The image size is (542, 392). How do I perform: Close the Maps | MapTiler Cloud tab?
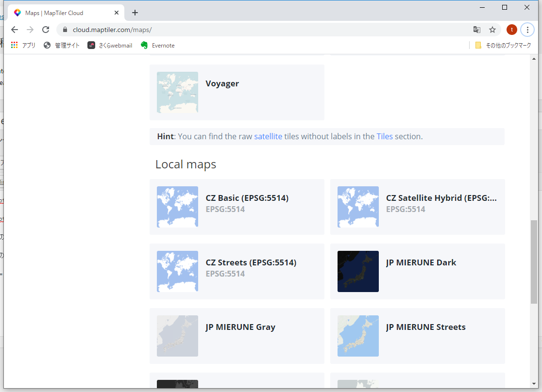[117, 13]
